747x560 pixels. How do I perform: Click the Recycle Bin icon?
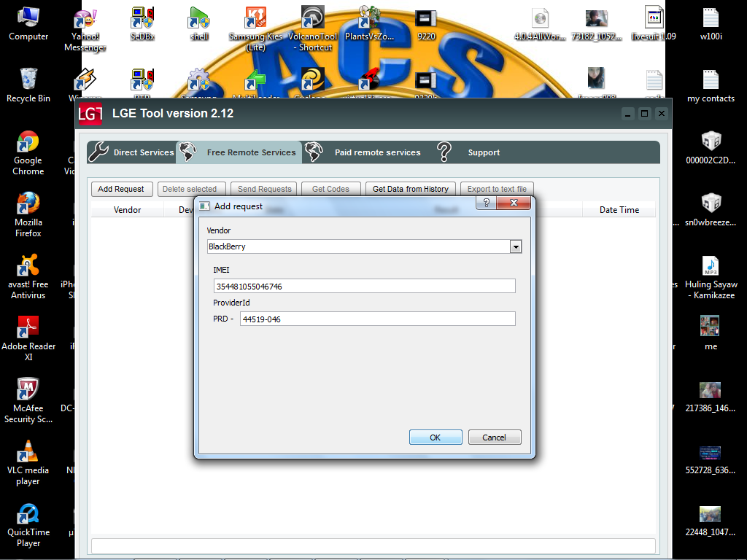tap(28, 79)
